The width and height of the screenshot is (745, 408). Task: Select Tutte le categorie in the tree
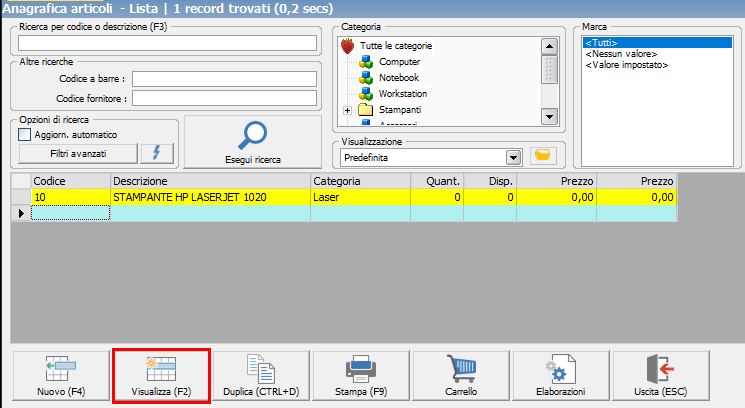pyautogui.click(x=396, y=46)
